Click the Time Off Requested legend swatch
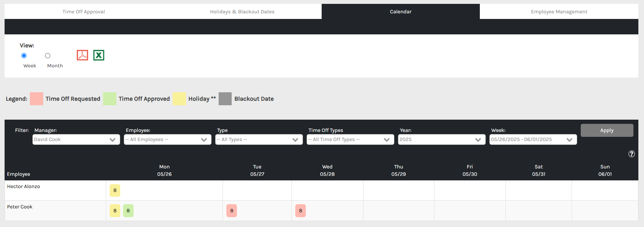The width and height of the screenshot is (644, 227). [x=37, y=99]
